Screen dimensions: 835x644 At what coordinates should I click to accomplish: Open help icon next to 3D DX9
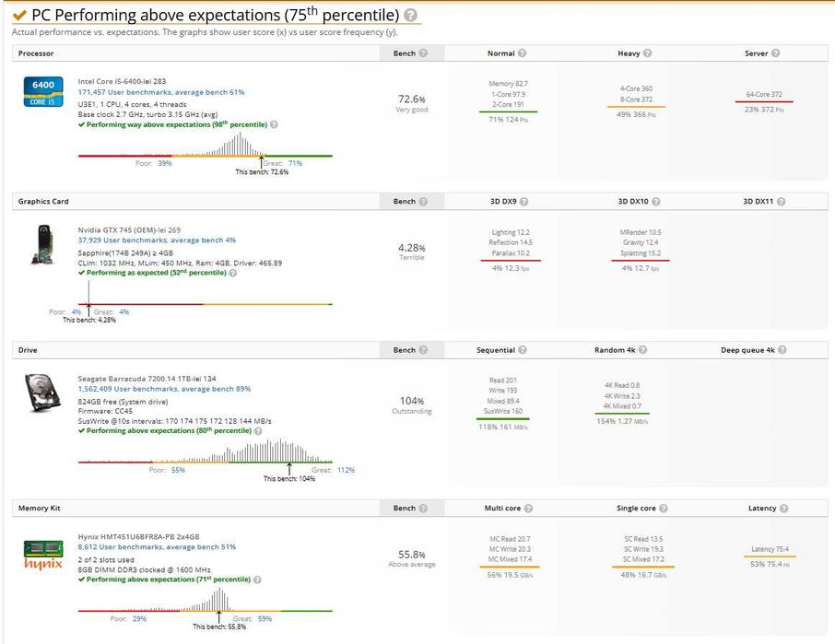point(523,202)
